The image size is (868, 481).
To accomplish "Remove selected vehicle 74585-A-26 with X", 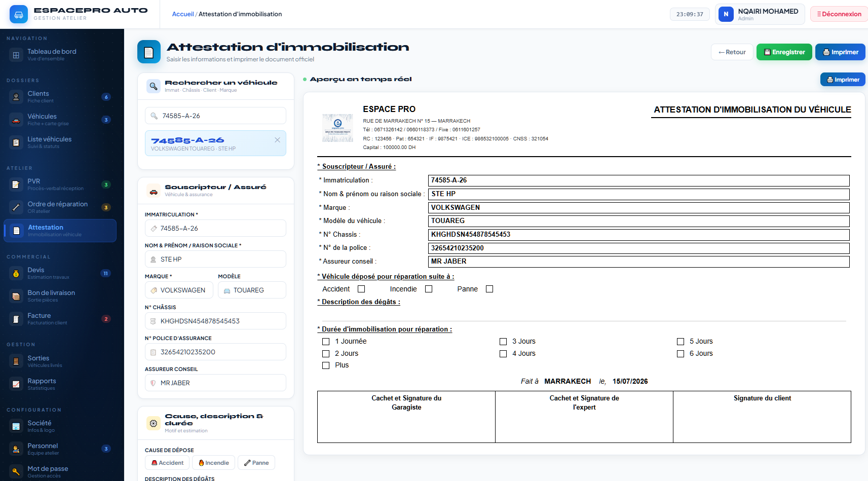I will pos(277,140).
